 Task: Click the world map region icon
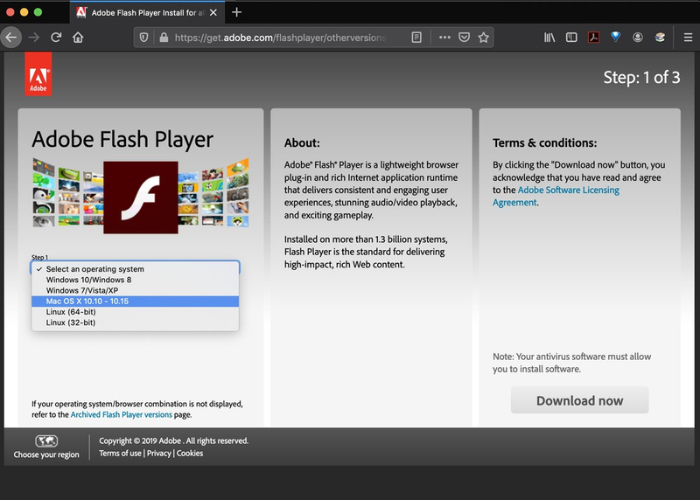(46, 441)
